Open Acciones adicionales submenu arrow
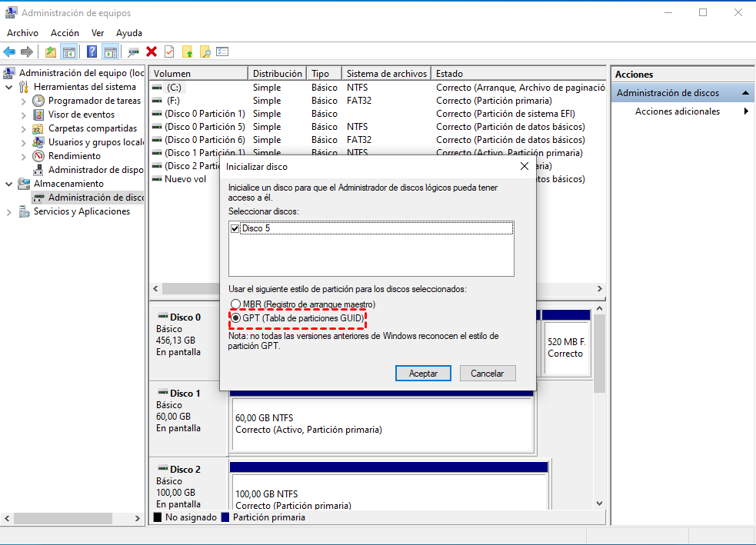 [746, 111]
